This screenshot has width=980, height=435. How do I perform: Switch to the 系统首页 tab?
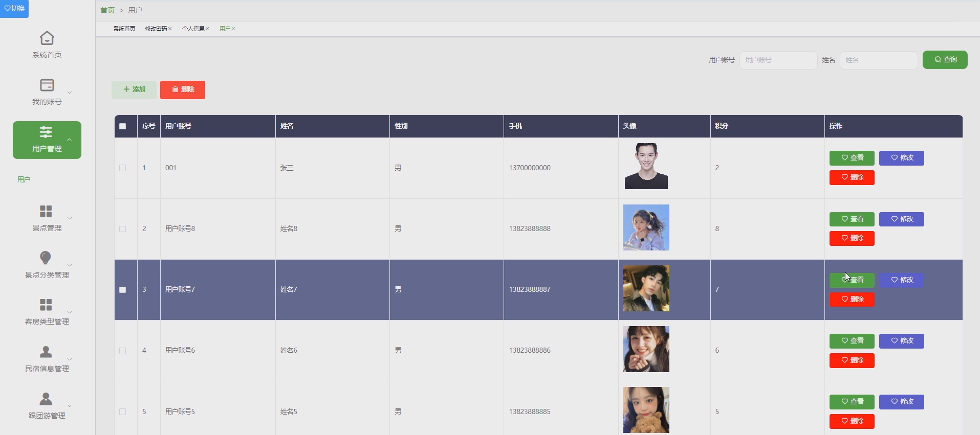point(124,29)
